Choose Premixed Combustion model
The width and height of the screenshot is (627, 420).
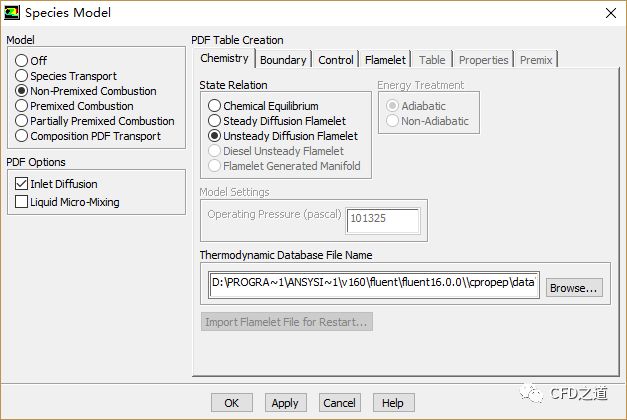tap(22, 106)
